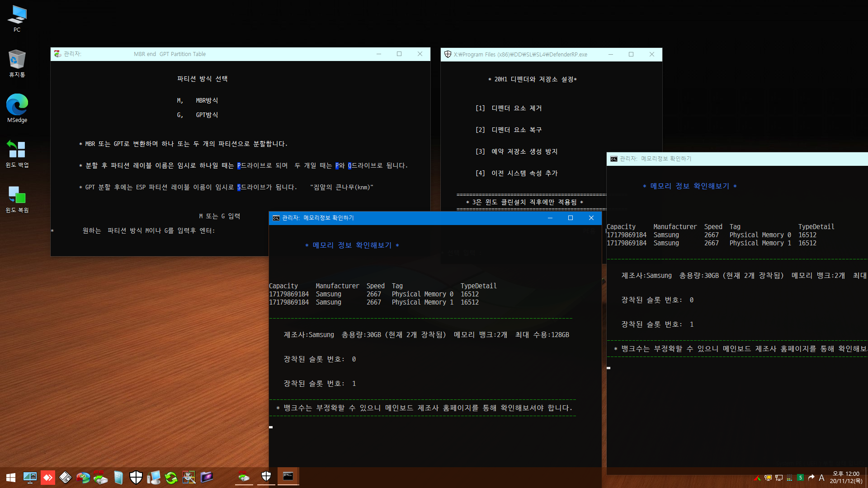Click 'Physical Memory 1' in the front memory window
The image size is (868, 488).
point(423,302)
